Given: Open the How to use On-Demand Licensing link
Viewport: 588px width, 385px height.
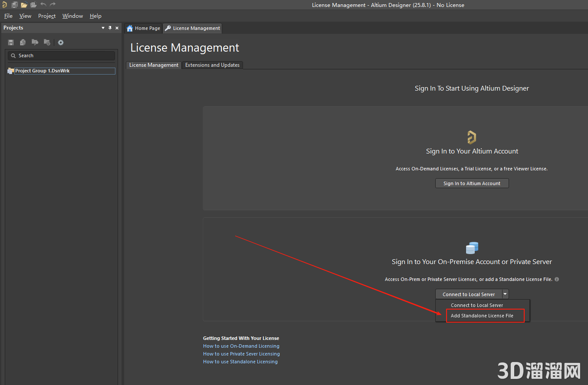Looking at the screenshot, I should [x=241, y=346].
